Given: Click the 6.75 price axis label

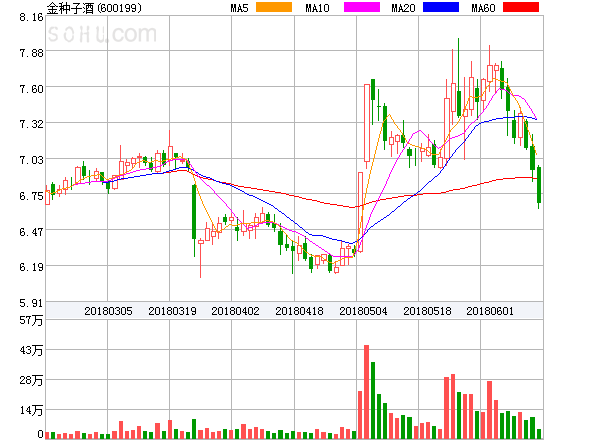Looking at the screenshot, I should pos(31,196).
